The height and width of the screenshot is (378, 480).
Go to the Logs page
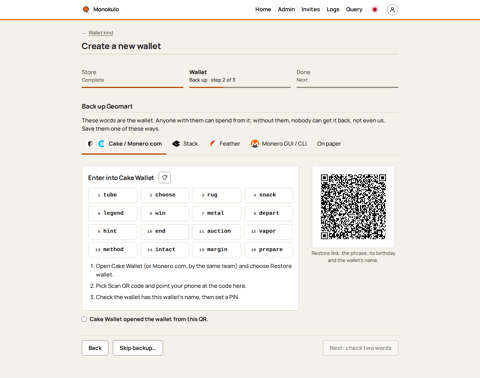tap(333, 9)
